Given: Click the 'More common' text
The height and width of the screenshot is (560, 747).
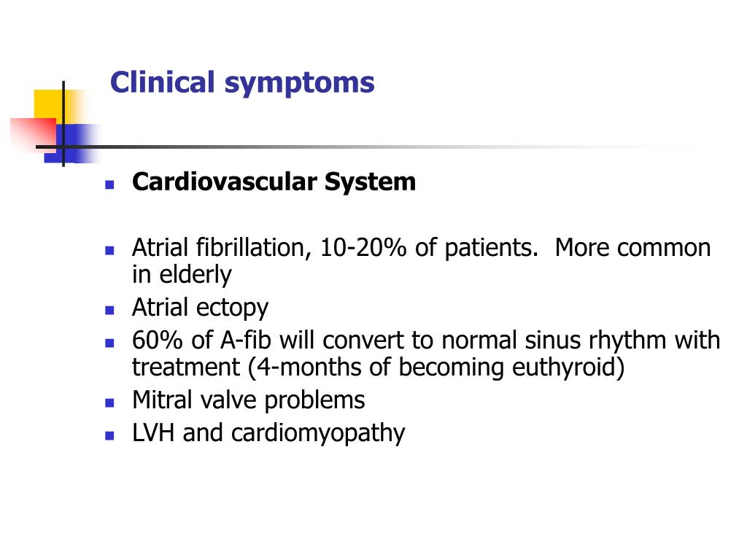Looking at the screenshot, I should click(633, 248).
